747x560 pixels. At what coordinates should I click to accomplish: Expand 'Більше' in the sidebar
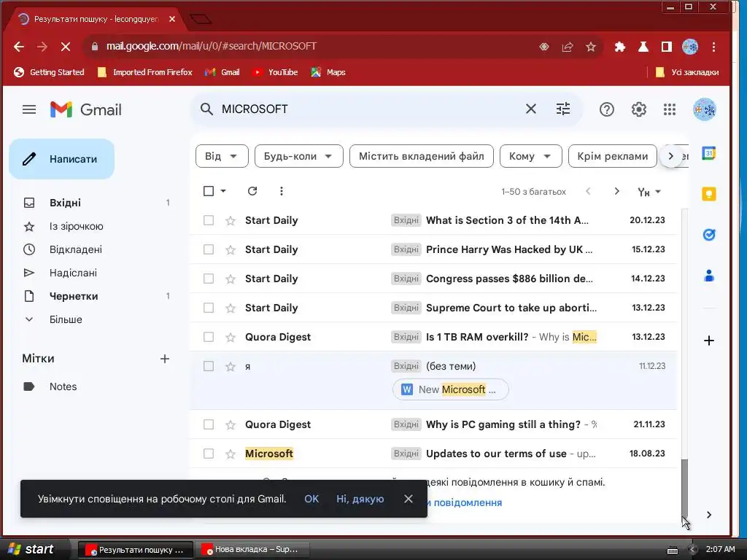click(66, 319)
